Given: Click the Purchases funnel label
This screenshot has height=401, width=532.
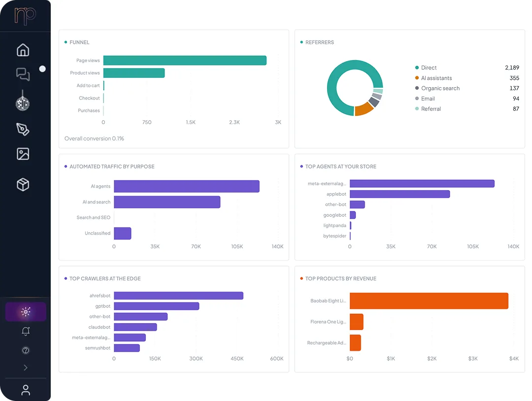Looking at the screenshot, I should click(89, 111).
